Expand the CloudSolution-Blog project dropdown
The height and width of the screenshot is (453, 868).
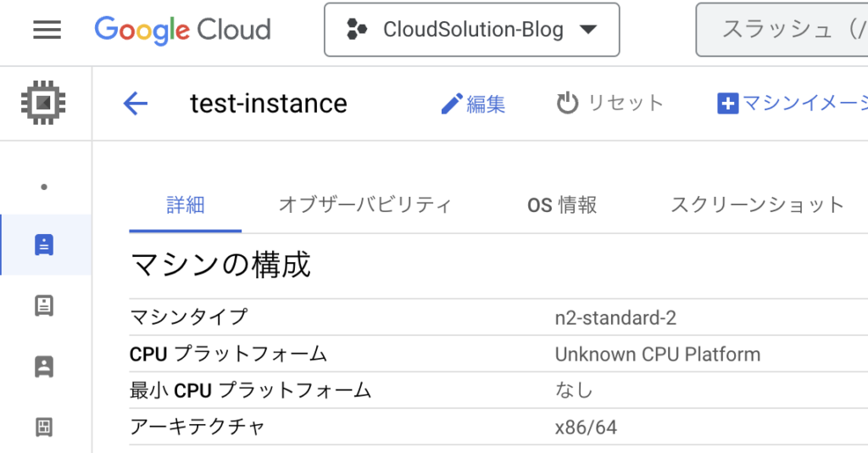pos(471,30)
